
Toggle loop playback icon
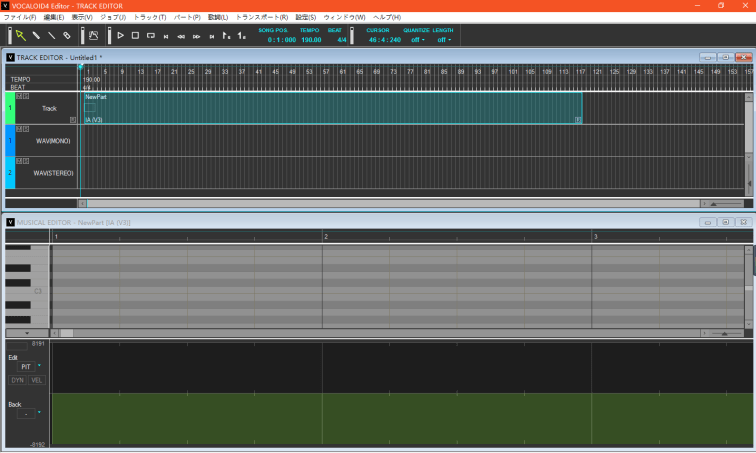150,35
